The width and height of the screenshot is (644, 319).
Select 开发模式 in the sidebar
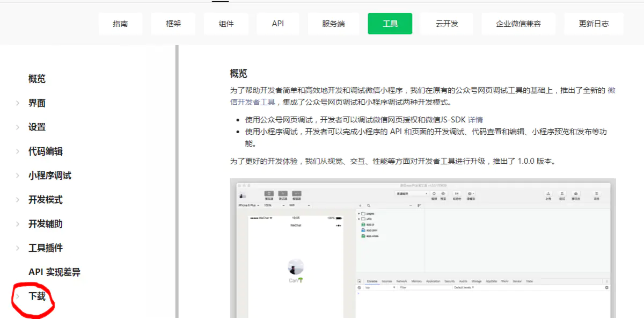pos(46,200)
